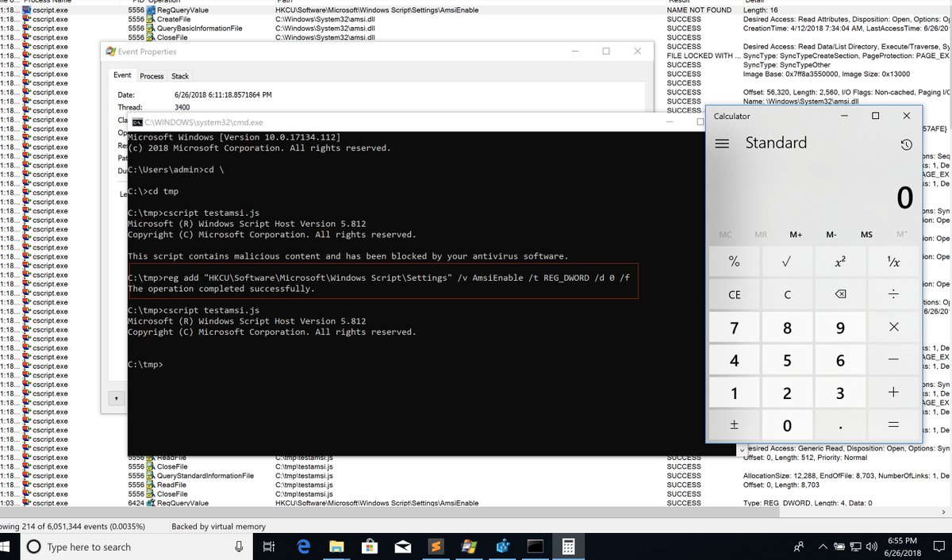
Task: Switch to the Stack tab in Event Properties
Action: (x=180, y=76)
